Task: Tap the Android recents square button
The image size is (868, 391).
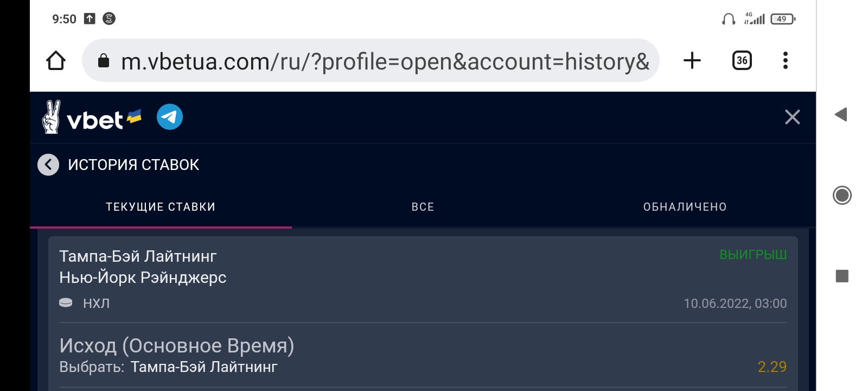Action: (842, 276)
